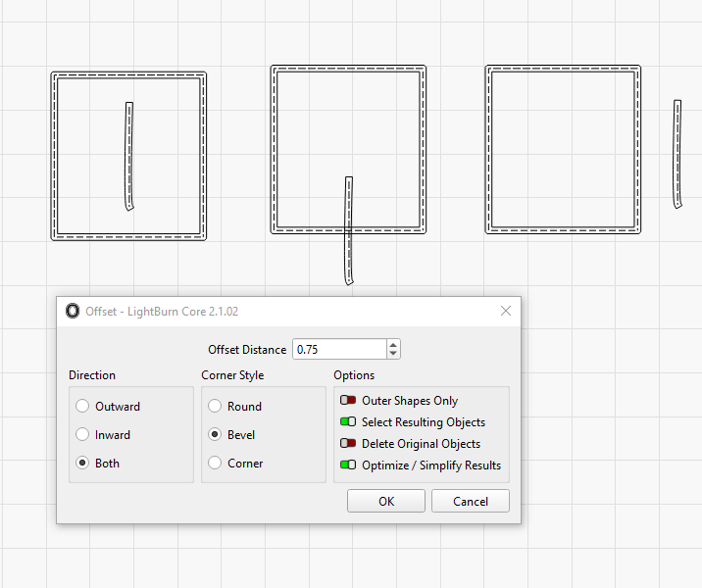This screenshot has width=702, height=588.
Task: Confirm offset with OK button
Action: click(x=386, y=501)
